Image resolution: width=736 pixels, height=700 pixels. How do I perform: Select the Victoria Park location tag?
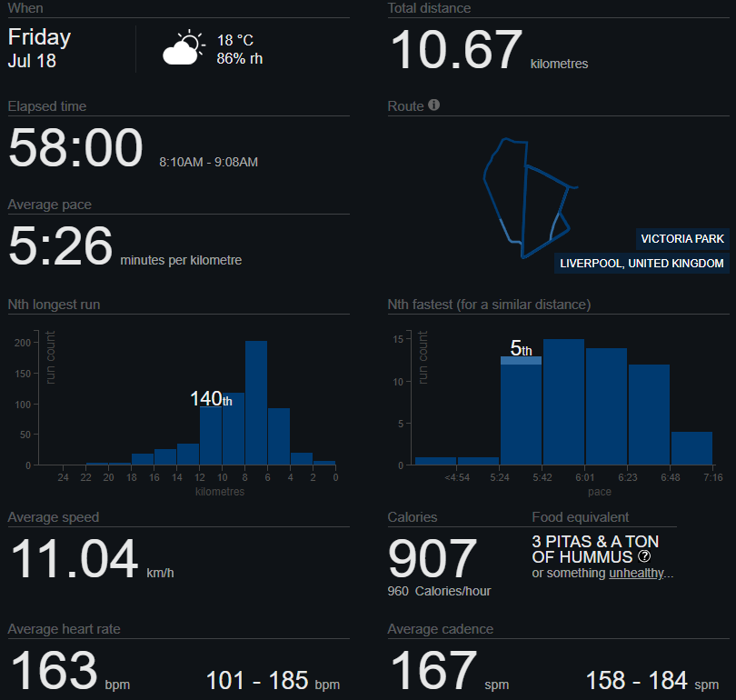click(x=682, y=239)
